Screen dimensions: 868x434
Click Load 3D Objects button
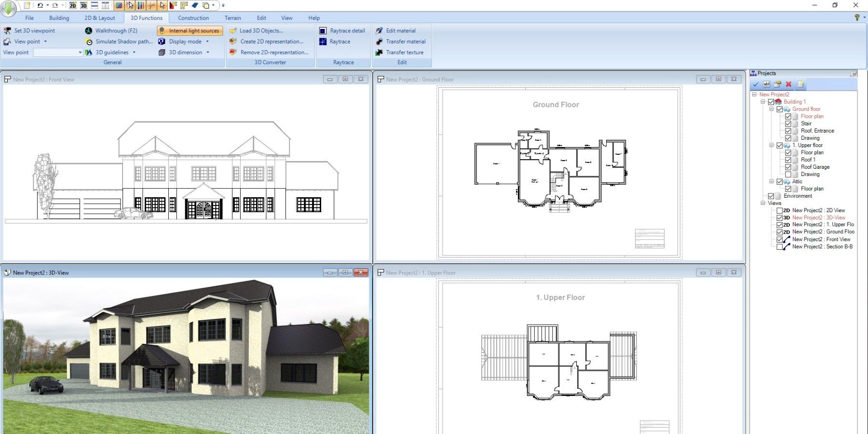coord(261,30)
